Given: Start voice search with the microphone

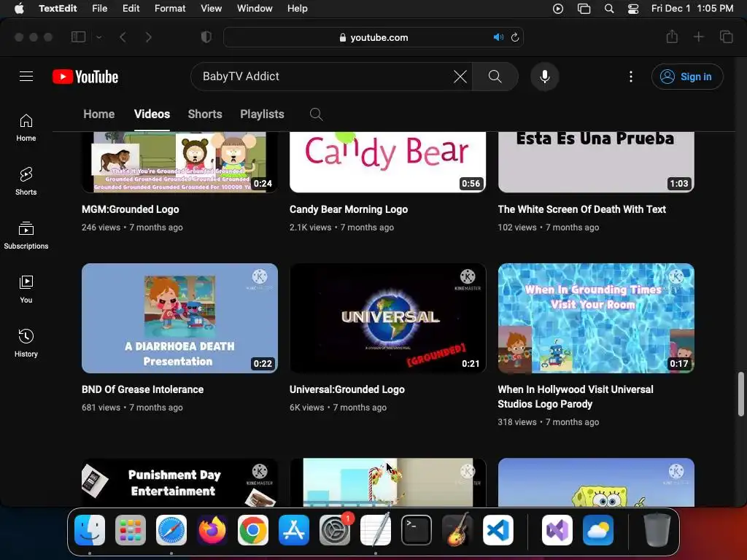Looking at the screenshot, I should 544,76.
